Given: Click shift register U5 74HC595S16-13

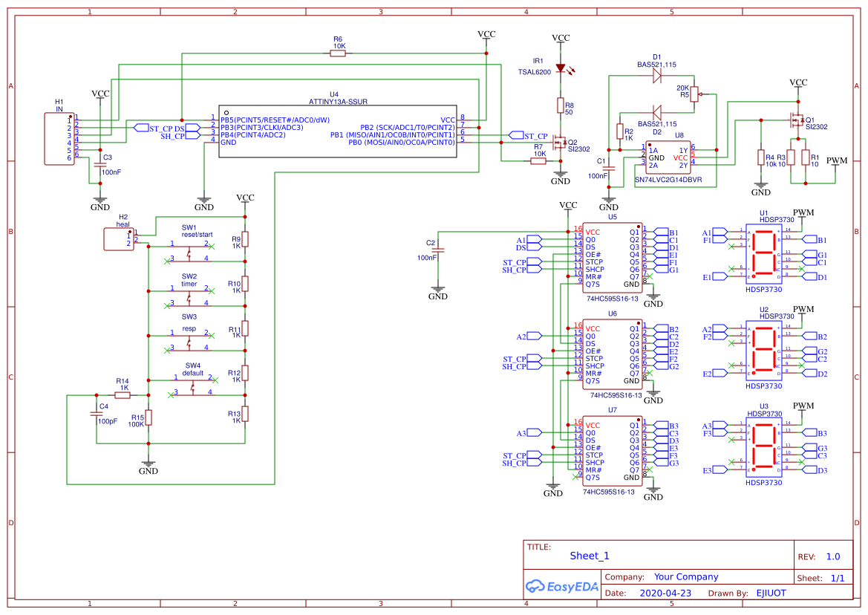Looking at the screenshot, I should point(612,256).
